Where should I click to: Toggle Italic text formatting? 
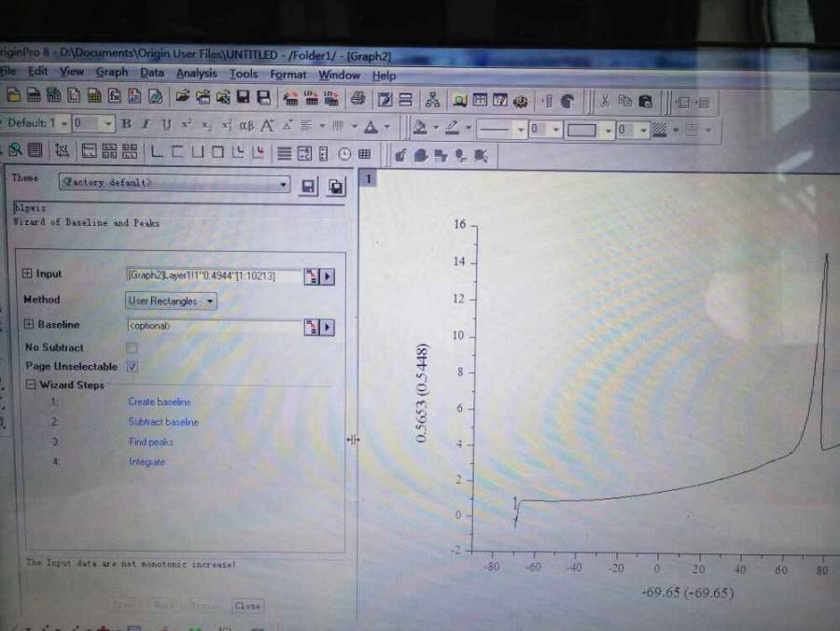point(146,124)
